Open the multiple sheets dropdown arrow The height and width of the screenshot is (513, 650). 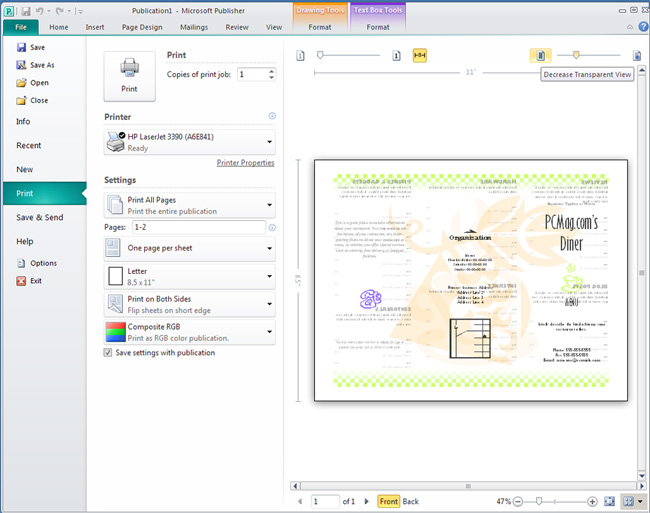641,501
